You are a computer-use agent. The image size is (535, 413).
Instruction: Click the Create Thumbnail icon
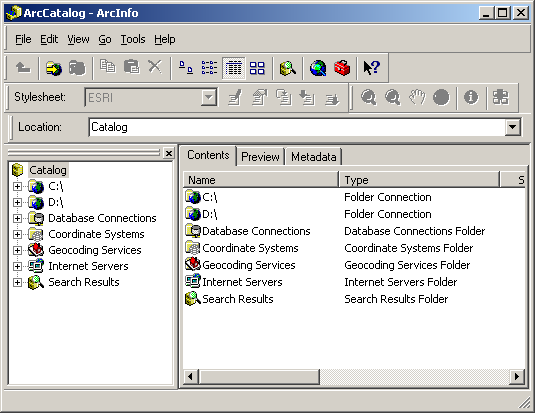tap(501, 97)
